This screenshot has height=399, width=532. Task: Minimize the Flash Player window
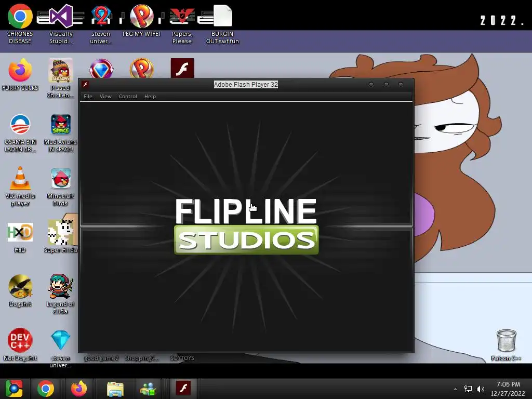(371, 85)
